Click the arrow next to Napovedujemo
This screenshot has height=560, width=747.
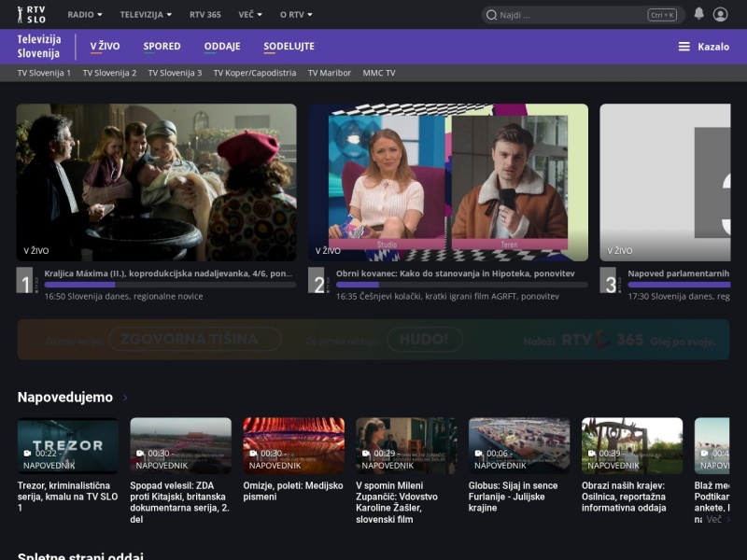click(125, 398)
